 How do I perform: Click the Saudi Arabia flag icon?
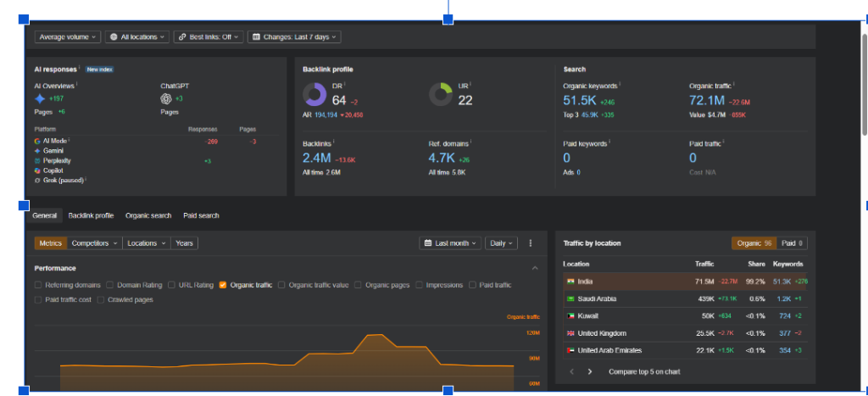coord(570,299)
